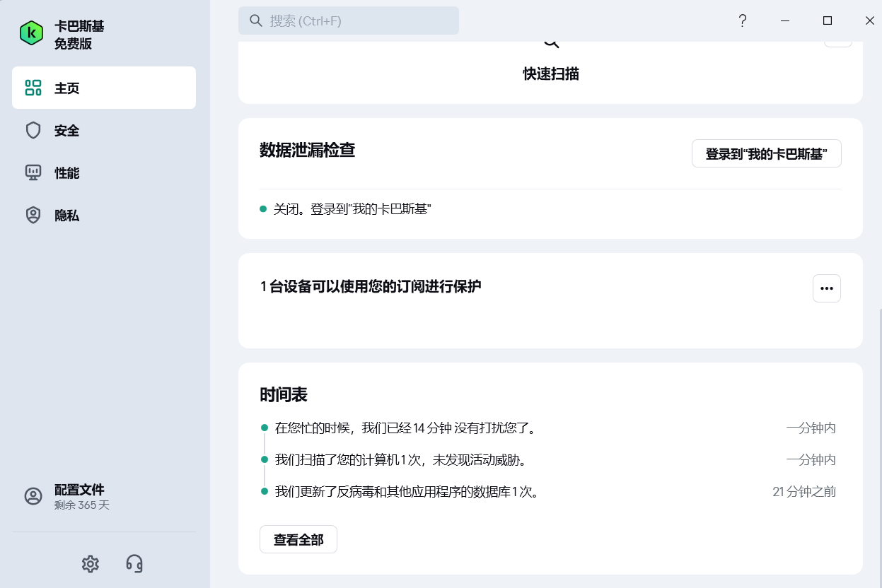
Task: Click the privacy shield icon beside 隐私
Action: point(33,215)
